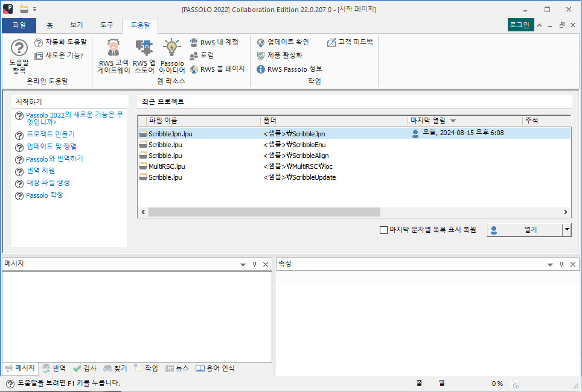Open link Passolo 2022의 새로운 기능은 무엇입니까?
This screenshot has height=392, width=582.
click(x=74, y=118)
